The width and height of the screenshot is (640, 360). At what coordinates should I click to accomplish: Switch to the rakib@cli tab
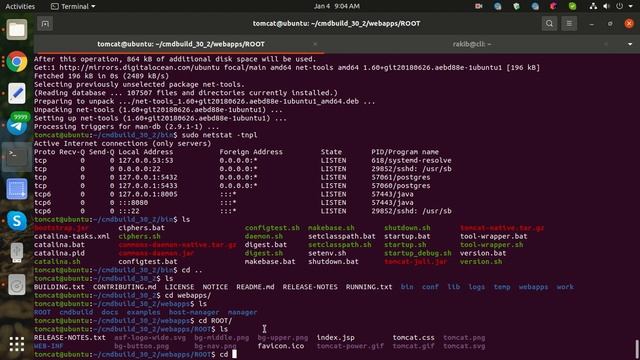tap(472, 44)
